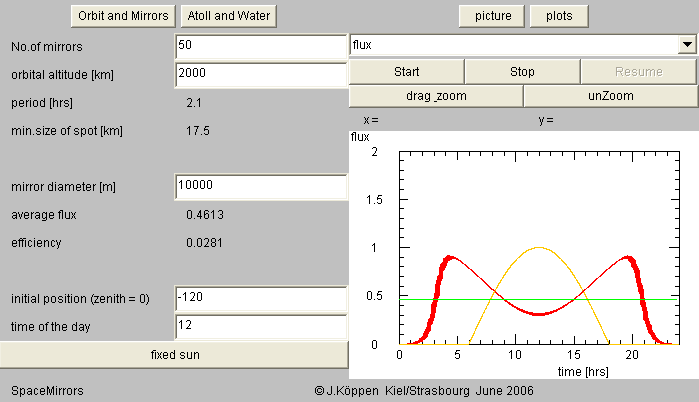Click the orbital altitude input field

(x=260, y=73)
